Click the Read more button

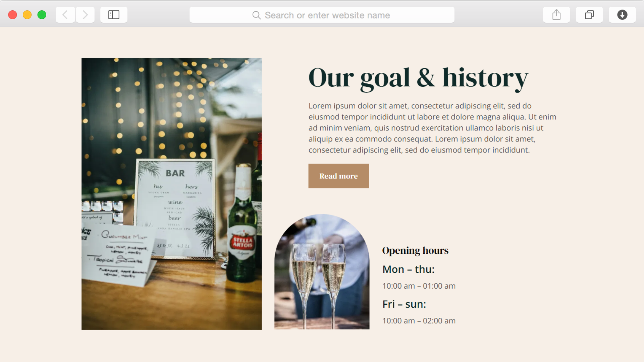pyautogui.click(x=339, y=176)
